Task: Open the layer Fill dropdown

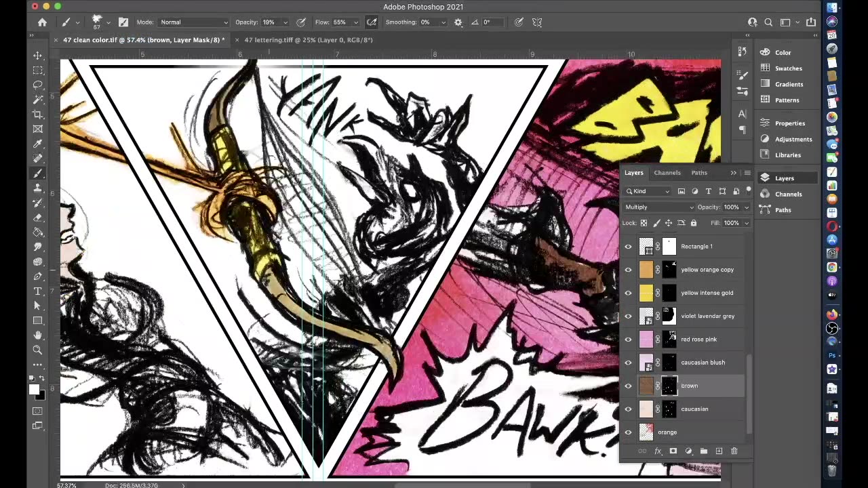Action: pyautogui.click(x=747, y=223)
